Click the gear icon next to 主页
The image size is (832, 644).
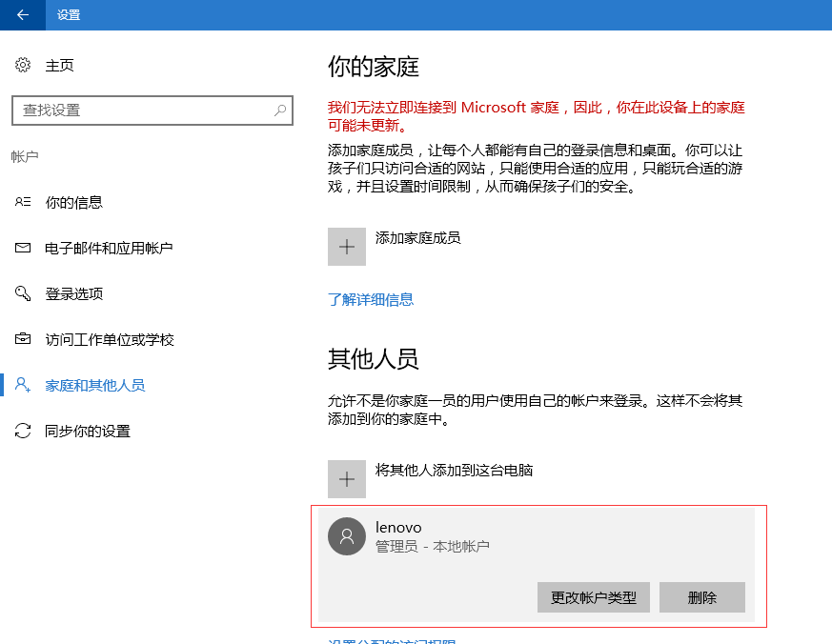[24, 66]
